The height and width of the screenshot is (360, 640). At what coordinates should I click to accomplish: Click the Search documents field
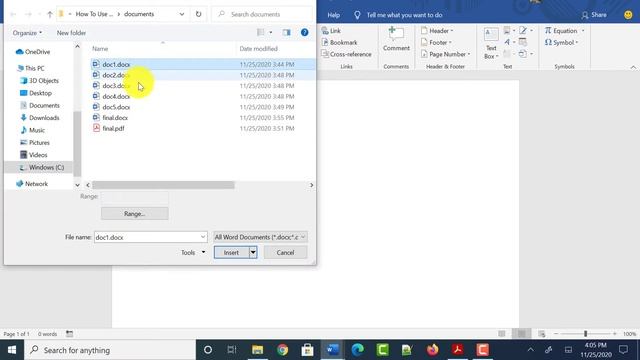pyautogui.click(x=262, y=14)
